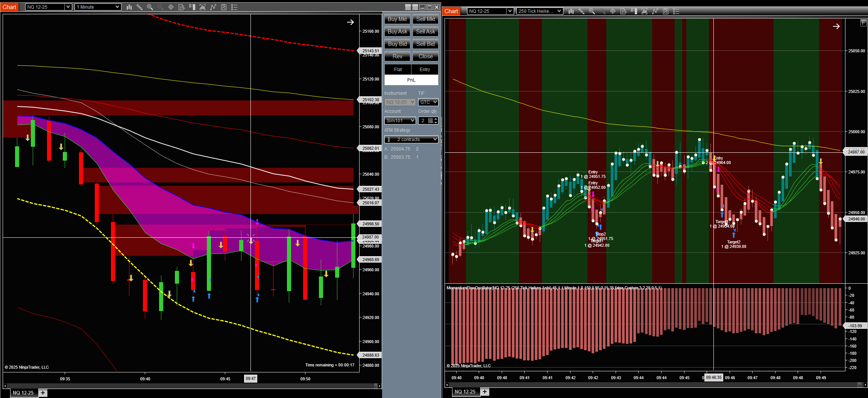868x398 pixels.
Task: Open Data Series icon in right chart toolbar
Action: [x=645, y=11]
